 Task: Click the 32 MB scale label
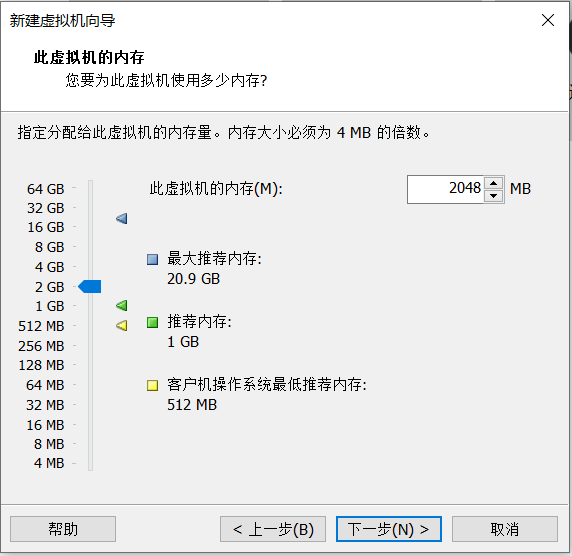coord(45,405)
